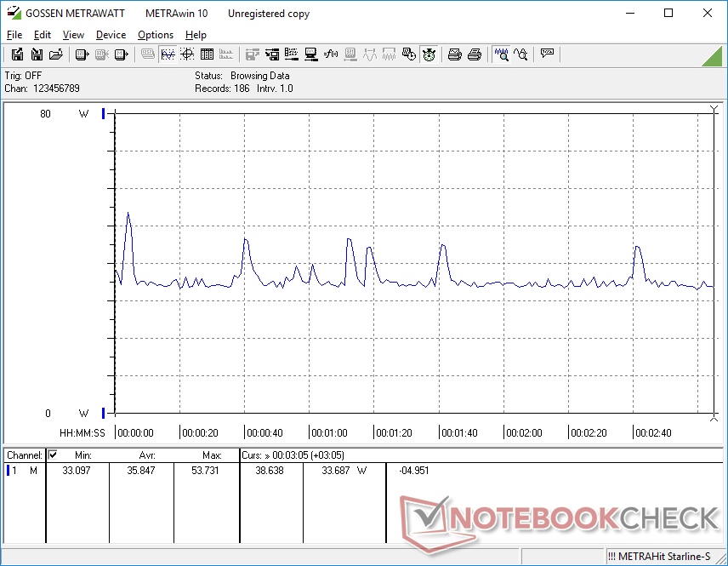
Task: Open the Edit menu
Action: tap(43, 35)
